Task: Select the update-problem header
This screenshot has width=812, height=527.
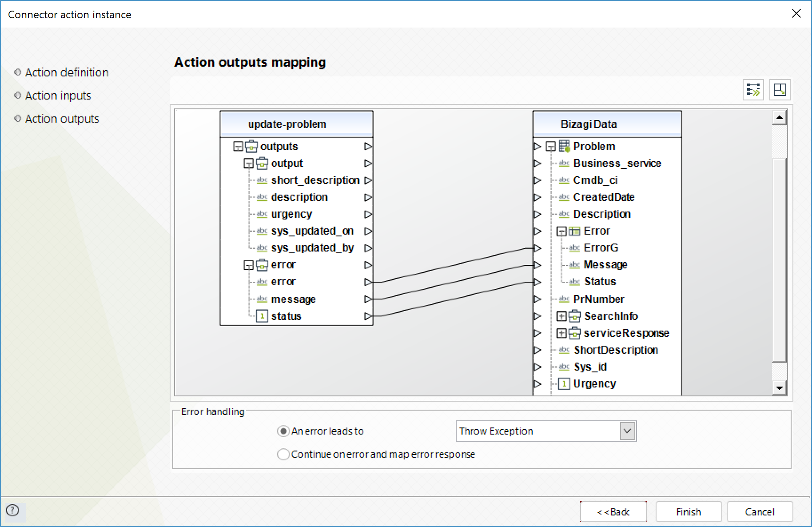Action: [297, 124]
